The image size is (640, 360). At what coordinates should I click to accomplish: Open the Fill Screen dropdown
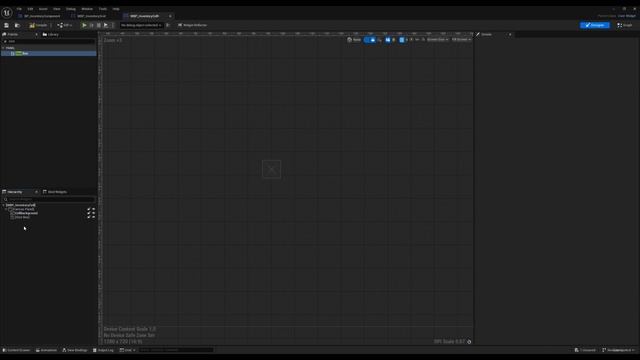tap(461, 40)
